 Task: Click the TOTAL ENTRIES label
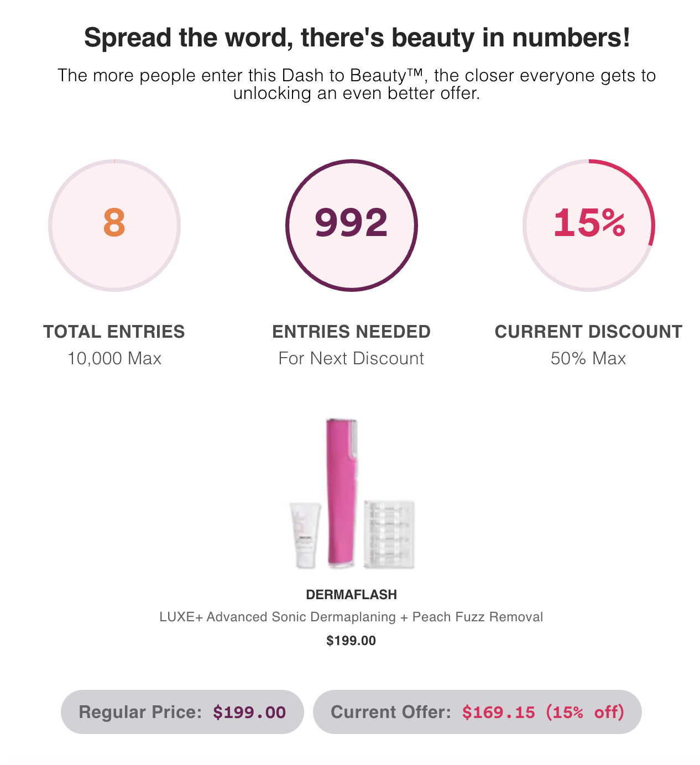(114, 332)
